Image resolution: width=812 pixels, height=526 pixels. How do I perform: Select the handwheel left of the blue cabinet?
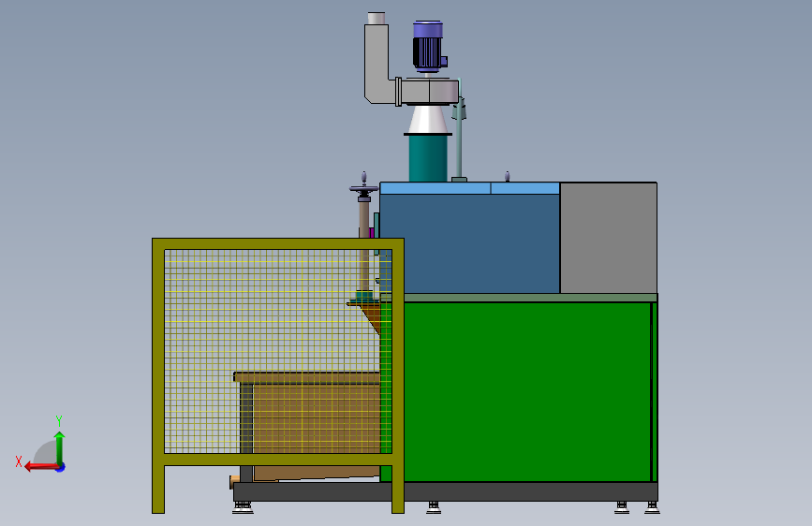[x=363, y=189]
